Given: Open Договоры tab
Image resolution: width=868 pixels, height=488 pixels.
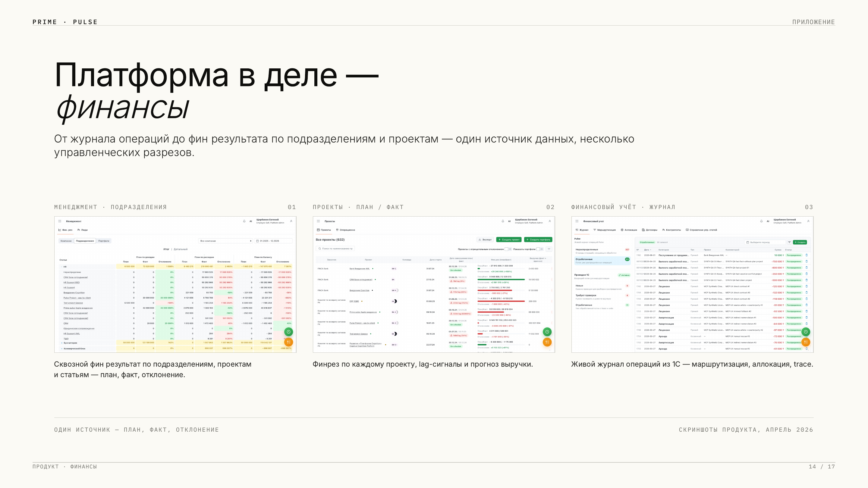Looking at the screenshot, I should coord(650,230).
